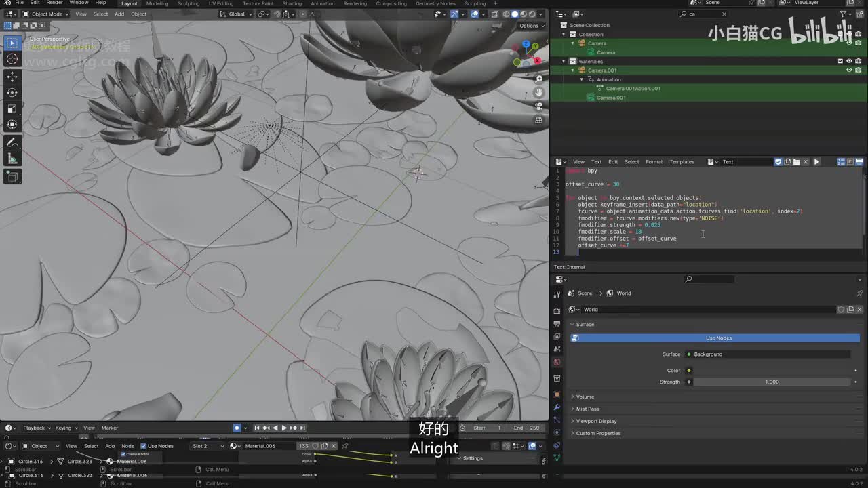Collapse the waterlilies collection tree
This screenshot has width=868, height=488.
coord(564,62)
